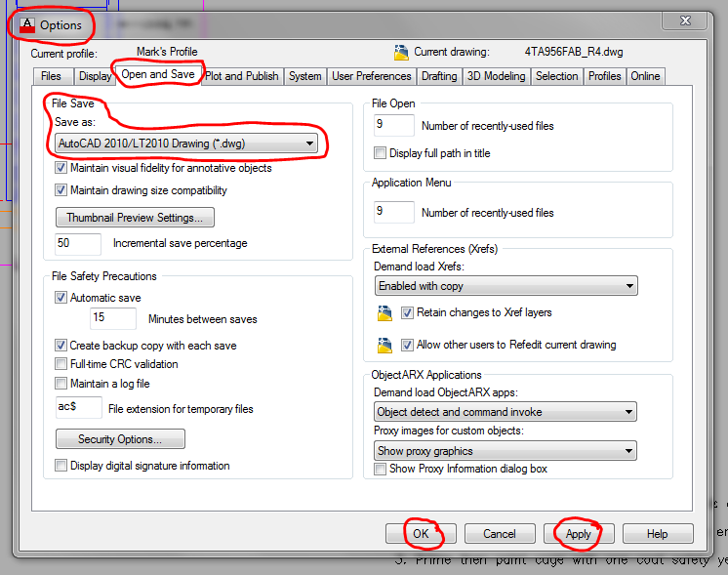The width and height of the screenshot is (728, 575).
Task: Enable Maintain a log file checkbox
Action: 61,384
